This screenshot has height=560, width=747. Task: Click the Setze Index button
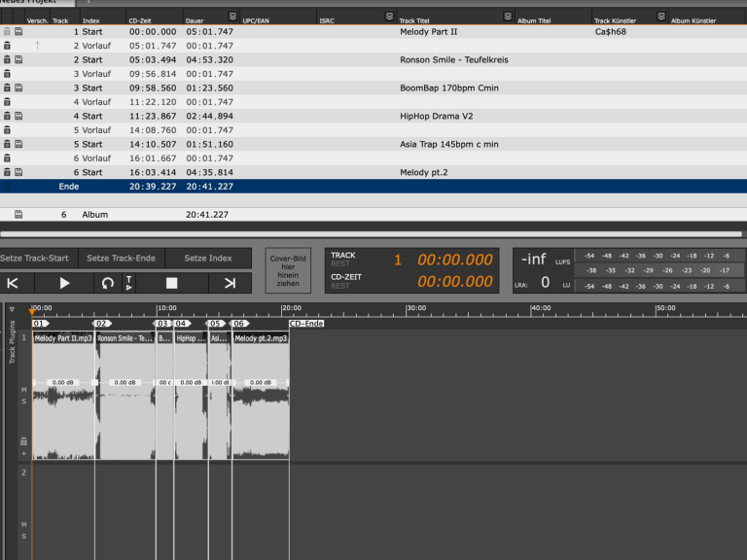(207, 258)
